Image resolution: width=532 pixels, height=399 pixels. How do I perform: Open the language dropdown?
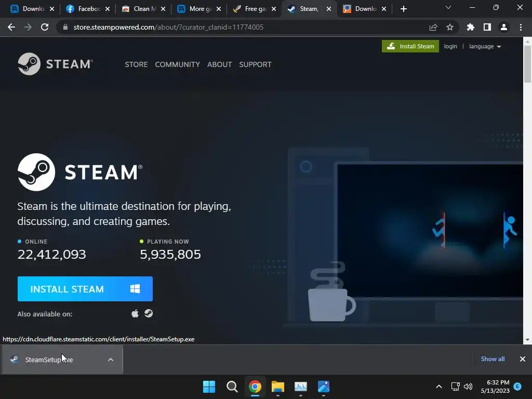485,46
